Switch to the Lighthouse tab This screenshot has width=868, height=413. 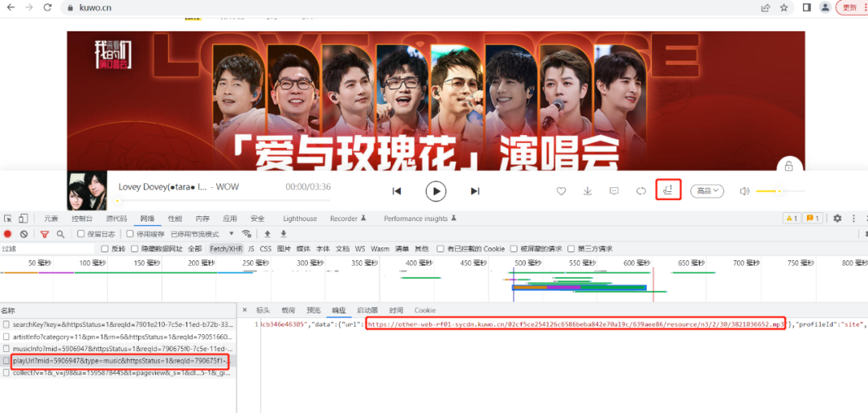point(300,219)
